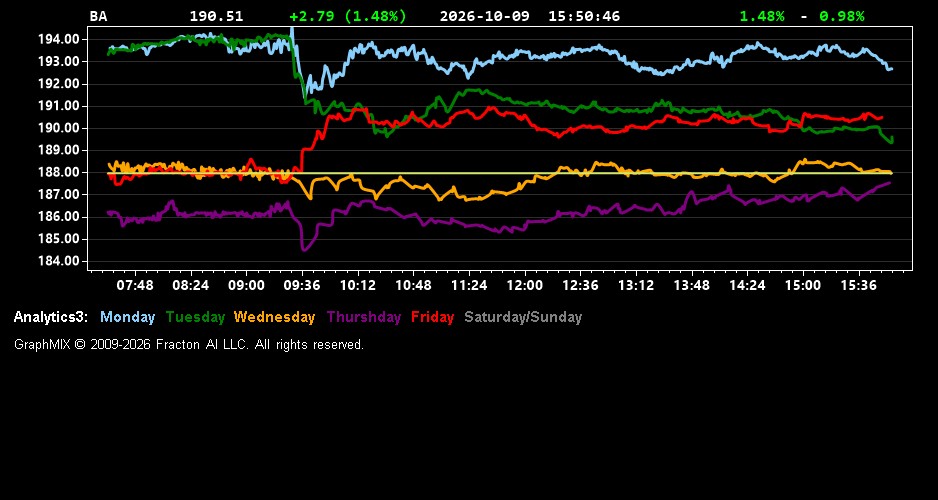Image resolution: width=938 pixels, height=500 pixels.
Task: Click the 09:36 time axis marker
Action: (302, 285)
